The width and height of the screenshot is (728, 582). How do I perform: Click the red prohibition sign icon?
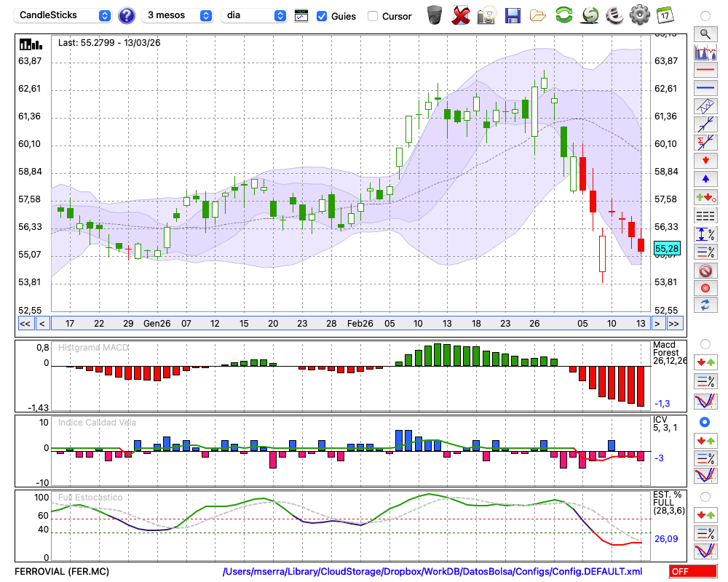click(705, 270)
